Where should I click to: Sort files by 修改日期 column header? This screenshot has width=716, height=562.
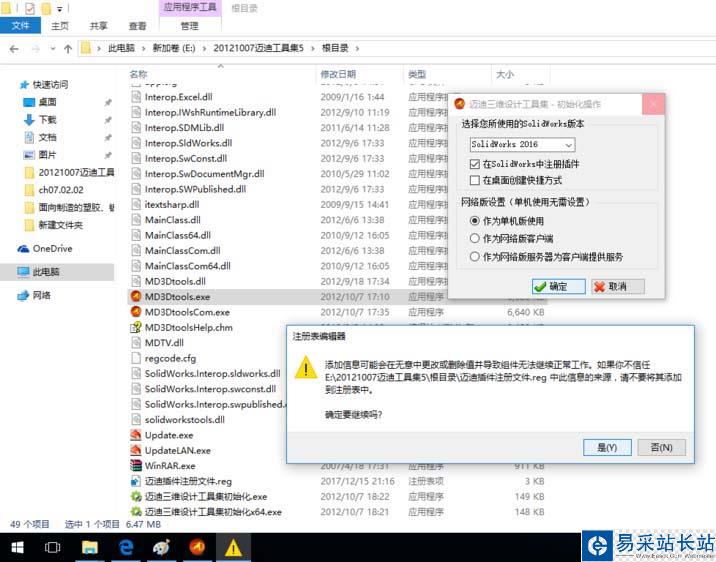click(x=338, y=74)
